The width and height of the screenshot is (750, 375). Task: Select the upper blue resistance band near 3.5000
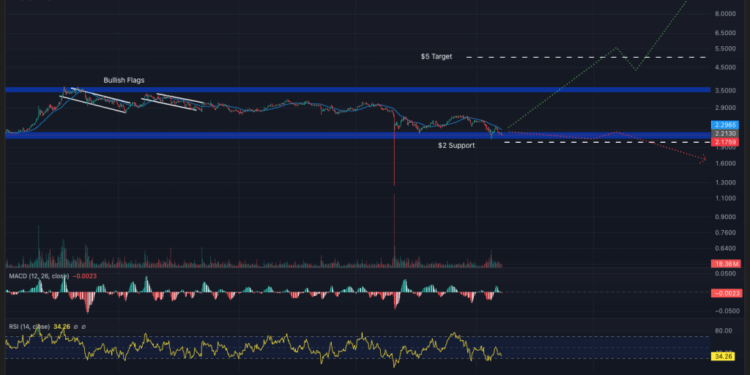tap(357, 89)
